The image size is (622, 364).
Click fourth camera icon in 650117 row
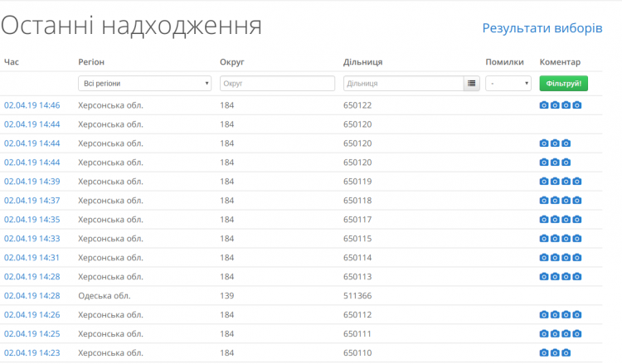577,220
